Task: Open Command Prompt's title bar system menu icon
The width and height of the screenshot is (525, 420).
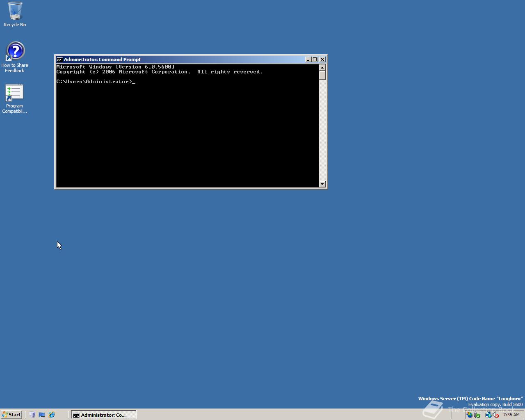Action: click(x=59, y=59)
